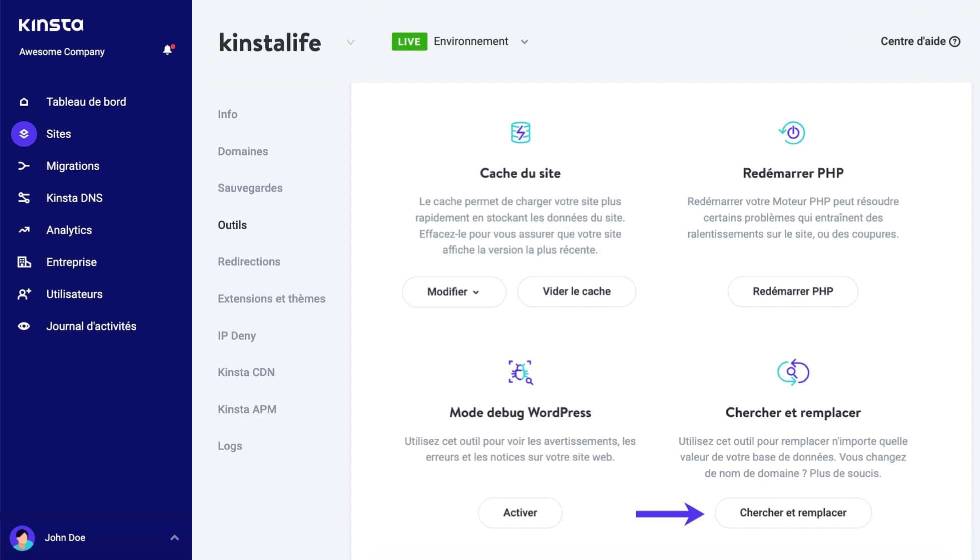Click the Sites layers icon
The height and width of the screenshot is (560, 980).
tap(24, 134)
